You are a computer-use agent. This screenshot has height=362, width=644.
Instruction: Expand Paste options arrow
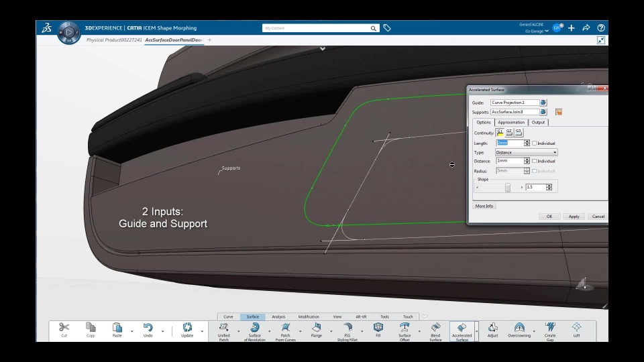(x=132, y=330)
